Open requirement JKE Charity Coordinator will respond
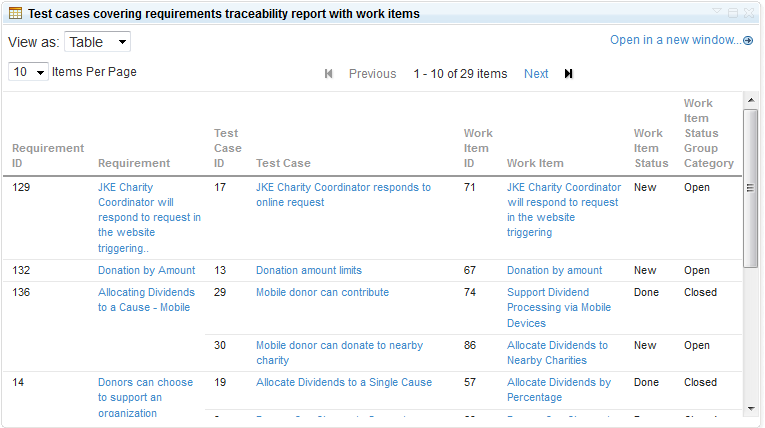Viewport: 765px width, 428px height. click(x=149, y=218)
